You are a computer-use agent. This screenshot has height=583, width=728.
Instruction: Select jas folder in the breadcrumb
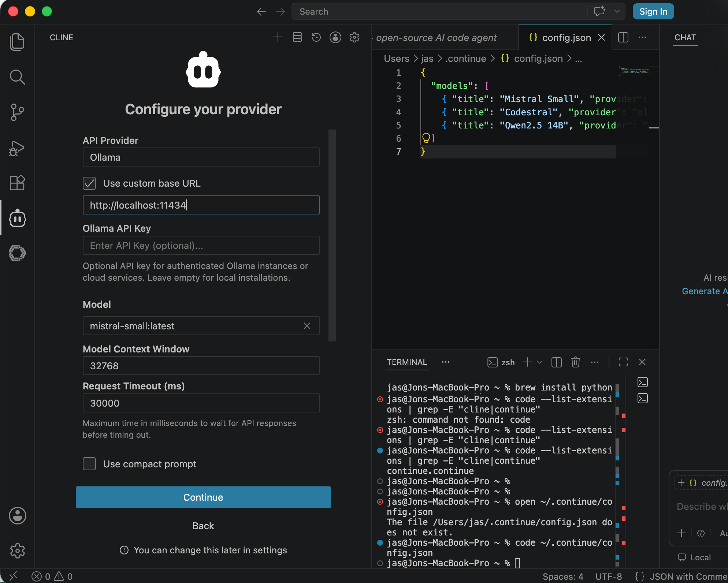[427, 59]
